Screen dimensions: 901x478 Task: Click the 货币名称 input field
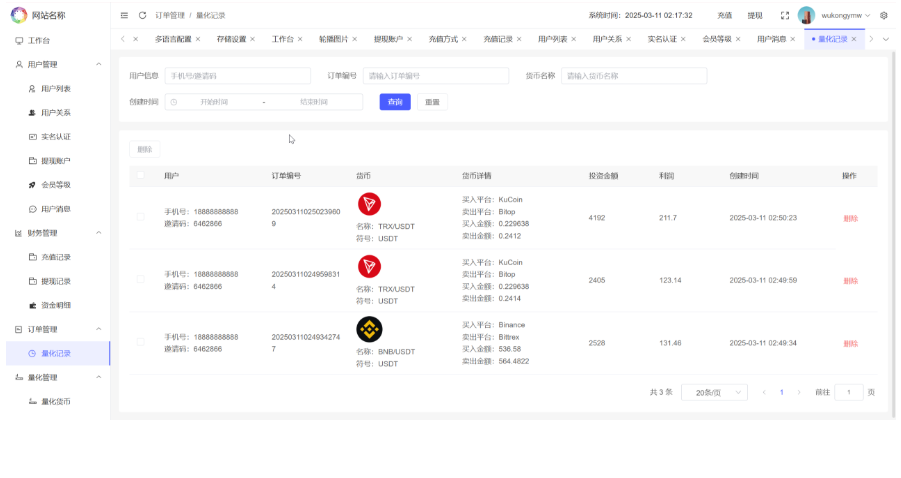(634, 76)
